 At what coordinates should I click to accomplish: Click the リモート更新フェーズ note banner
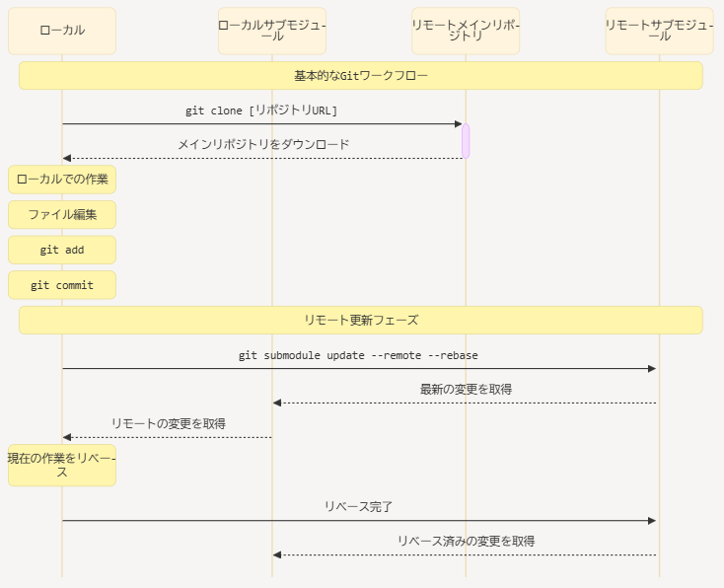pos(361,320)
